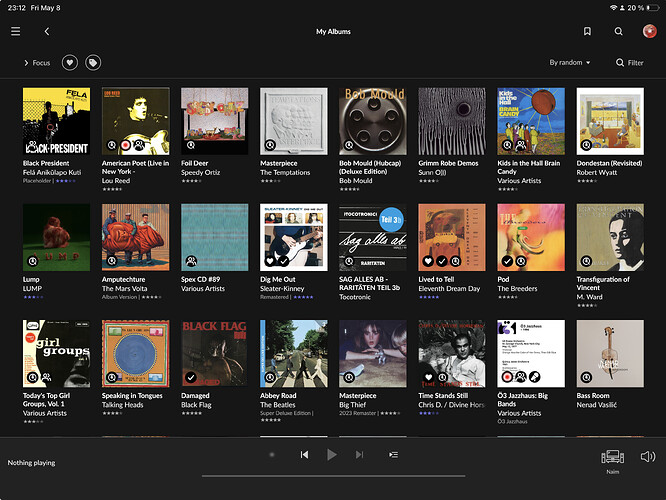Viewport: 666px width, 500px height.
Task: Open the Abbey Road album title
Action: coord(278,395)
